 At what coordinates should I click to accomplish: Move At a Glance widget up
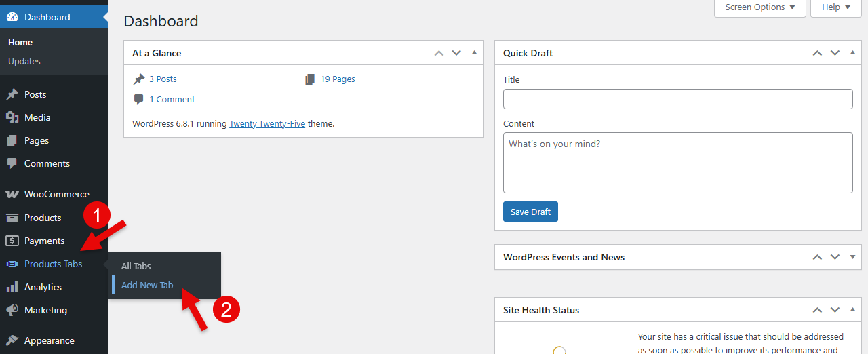pyautogui.click(x=439, y=53)
